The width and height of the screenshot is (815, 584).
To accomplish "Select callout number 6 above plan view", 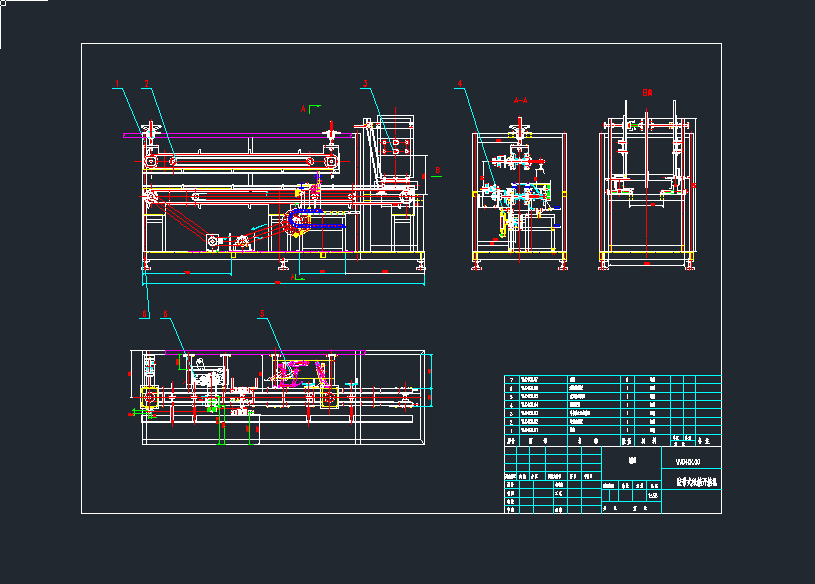I will pos(166,313).
